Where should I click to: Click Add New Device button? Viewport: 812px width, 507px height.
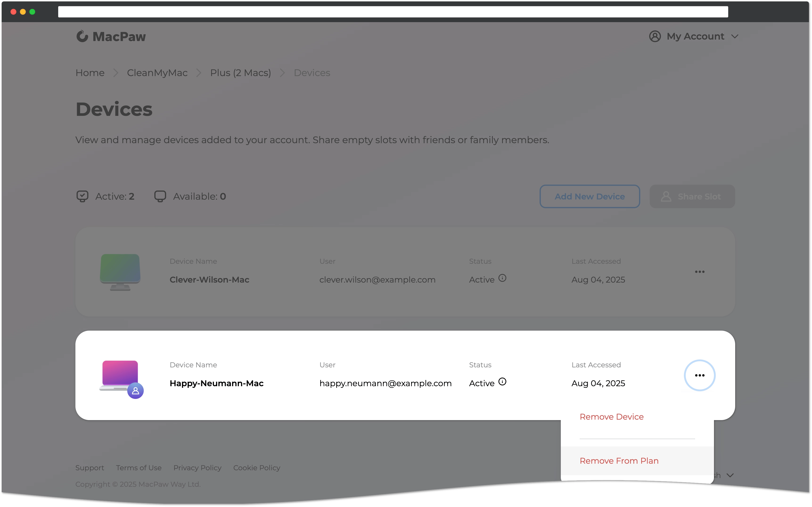coord(590,196)
